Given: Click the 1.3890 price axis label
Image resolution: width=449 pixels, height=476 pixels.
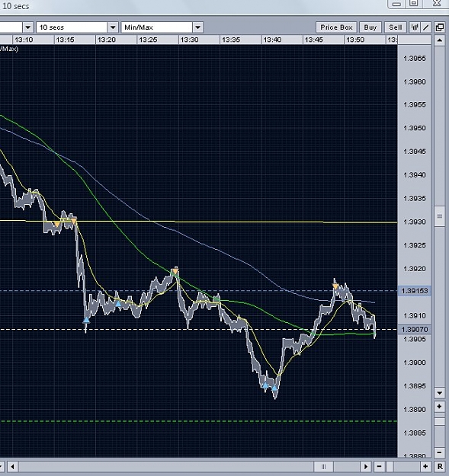Looking at the screenshot, I should coord(415,410).
